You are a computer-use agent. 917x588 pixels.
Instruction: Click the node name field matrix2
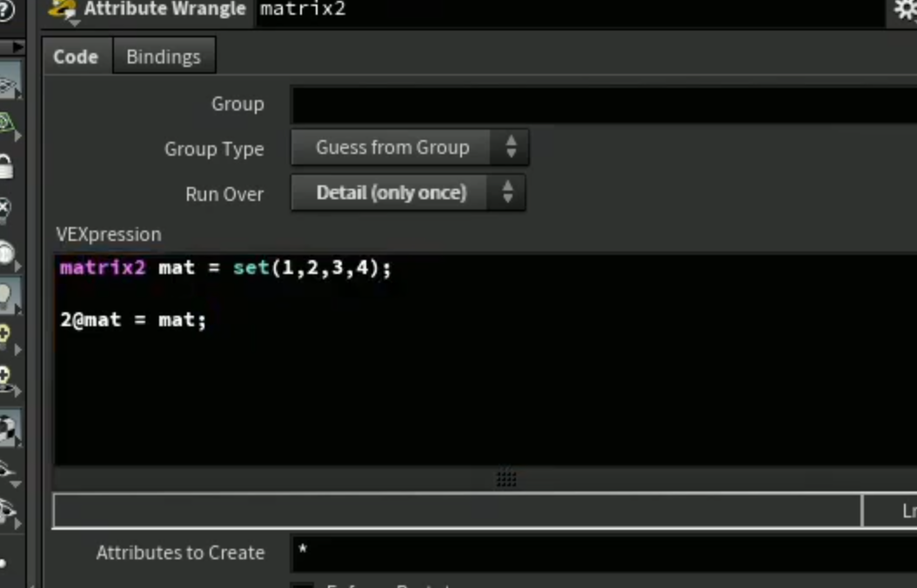pyautogui.click(x=570, y=10)
